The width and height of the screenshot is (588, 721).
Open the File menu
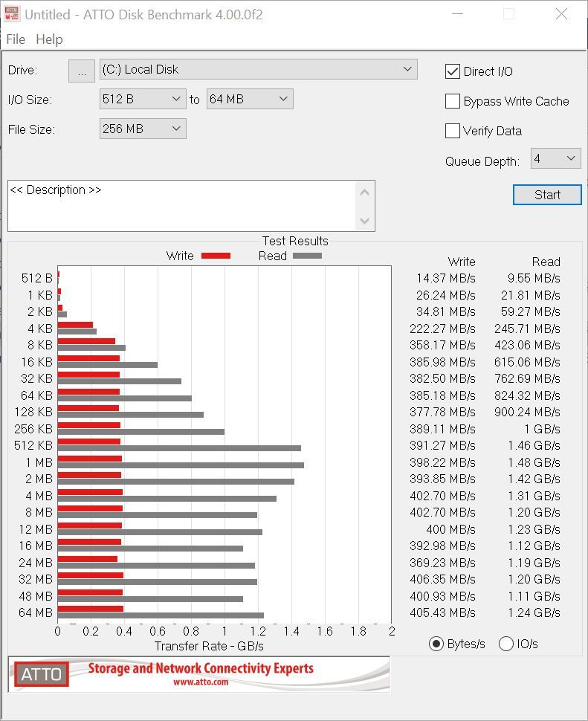coord(15,39)
